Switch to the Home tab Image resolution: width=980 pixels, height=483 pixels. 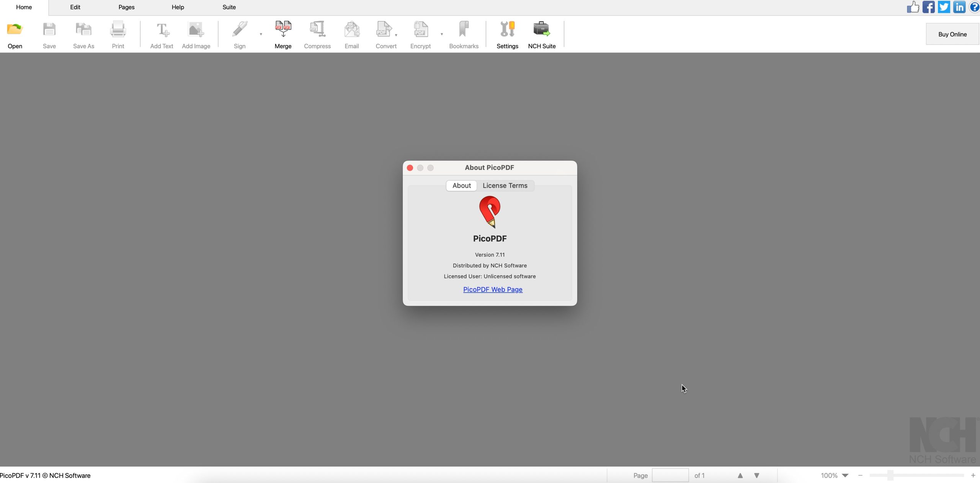[24, 7]
